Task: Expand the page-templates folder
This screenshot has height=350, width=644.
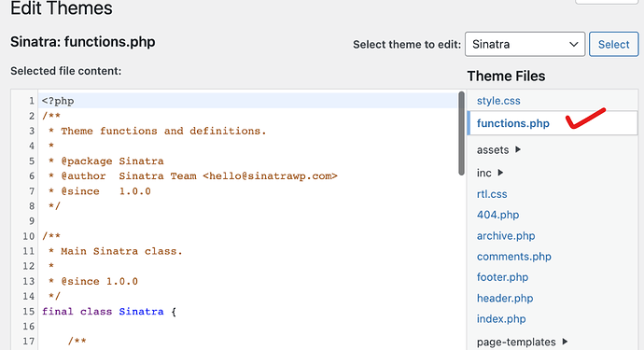Action: tap(522, 342)
